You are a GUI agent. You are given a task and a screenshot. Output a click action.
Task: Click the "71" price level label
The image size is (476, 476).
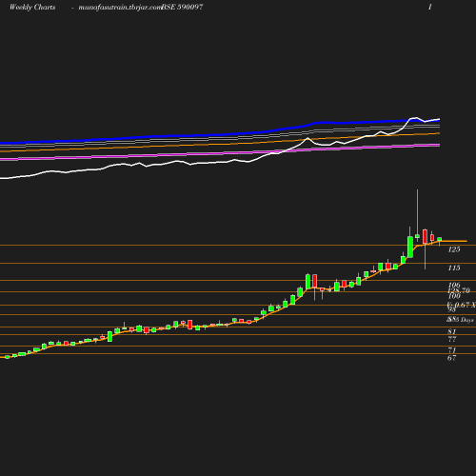pyautogui.click(x=452, y=350)
